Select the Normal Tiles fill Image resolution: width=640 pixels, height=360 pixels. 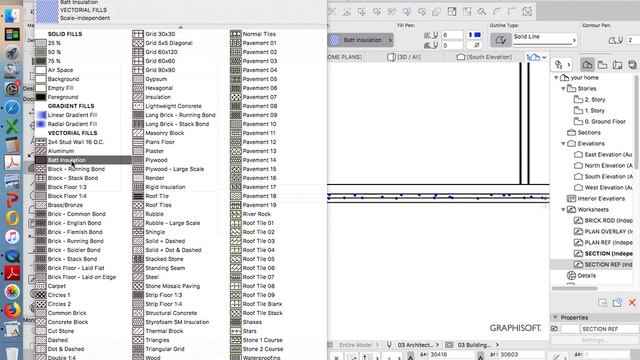pos(259,34)
